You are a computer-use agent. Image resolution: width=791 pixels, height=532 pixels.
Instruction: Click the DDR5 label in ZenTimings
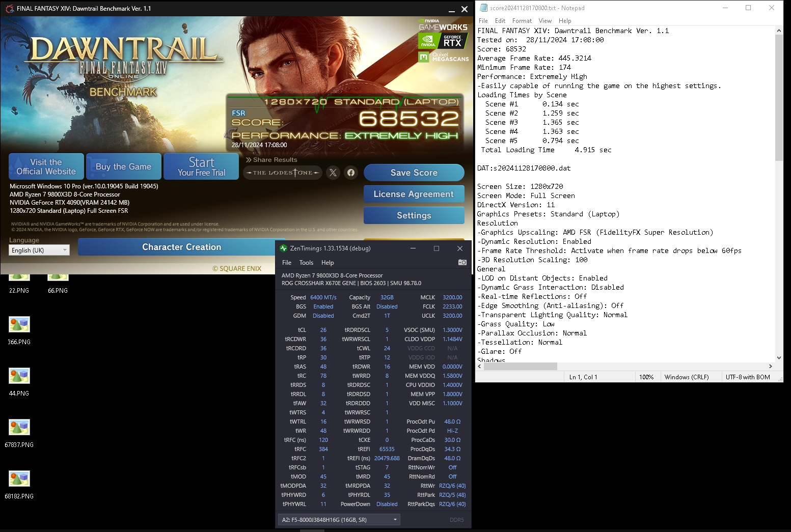point(457,520)
